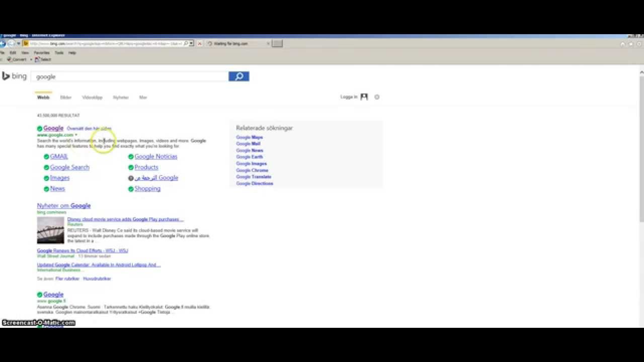Viewport: 644px width, 362px height.
Task: Open Updated Google Calendar news link
Action: coord(99,265)
